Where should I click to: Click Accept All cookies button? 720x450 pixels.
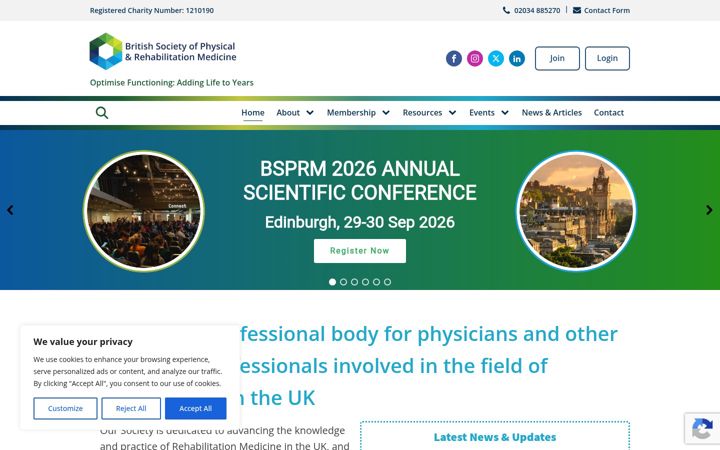196,408
